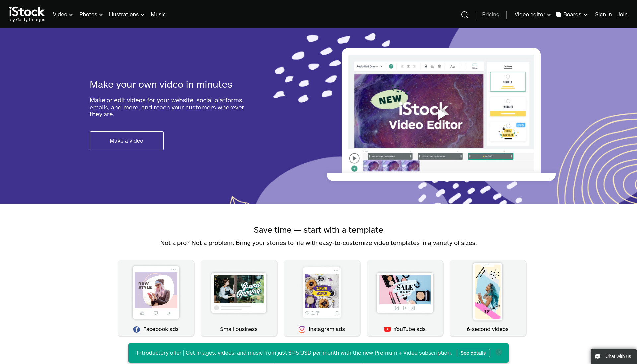Expand the Photos menu

point(91,15)
